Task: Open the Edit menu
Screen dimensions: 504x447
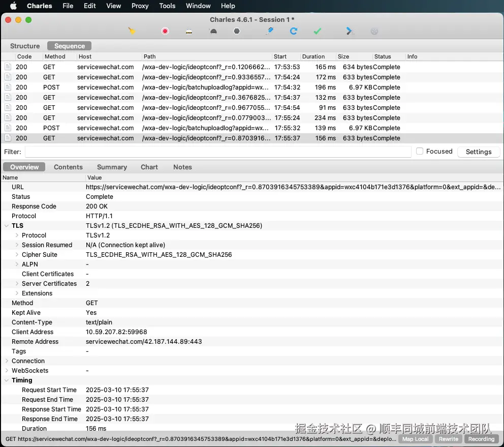Action: [90, 6]
